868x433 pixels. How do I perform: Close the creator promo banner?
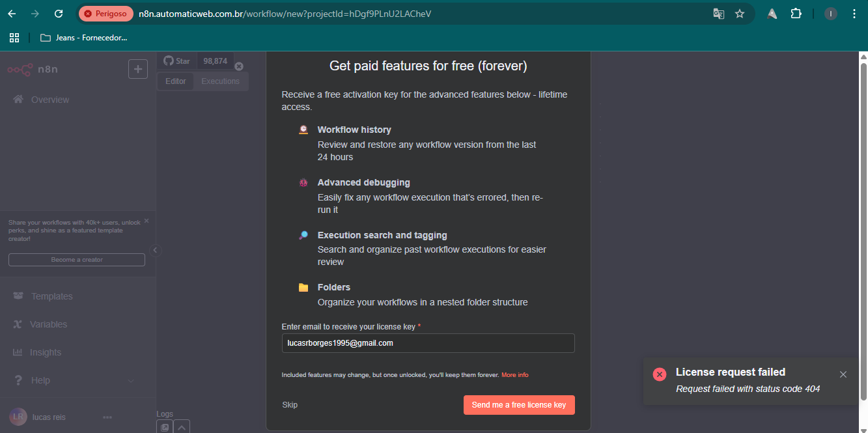(147, 221)
